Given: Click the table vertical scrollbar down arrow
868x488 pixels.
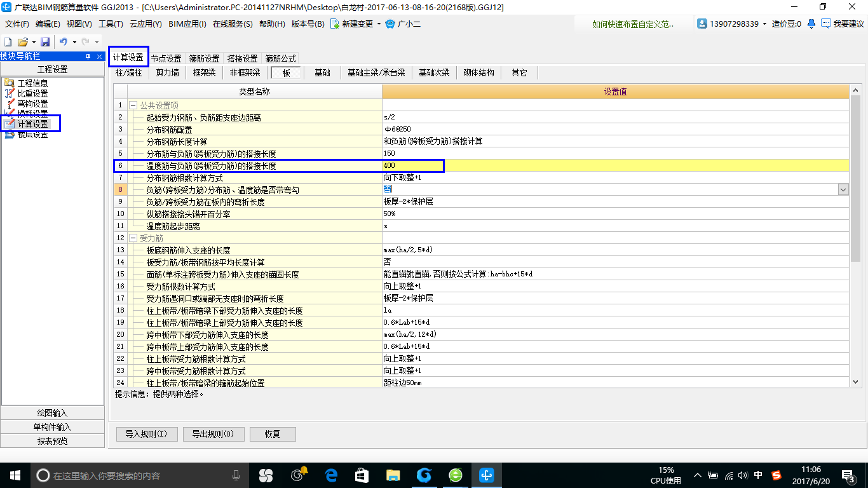Looking at the screenshot, I should pyautogui.click(x=855, y=382).
